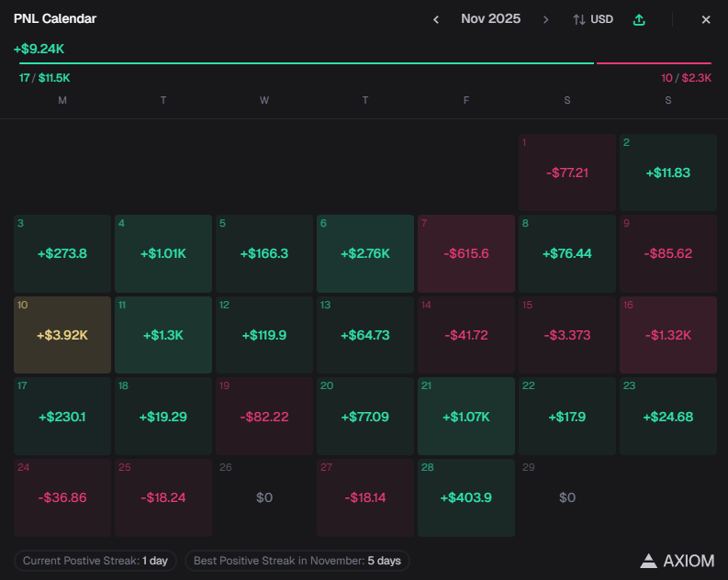Select the Nov 12 cell showing +$119.9
The width and height of the screenshot is (728, 580).
(264, 335)
